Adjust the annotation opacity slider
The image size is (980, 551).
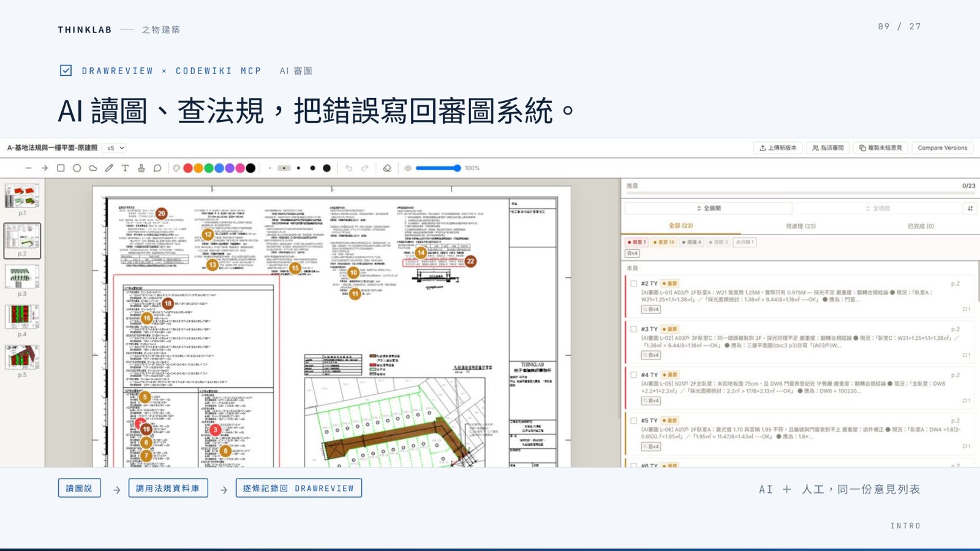[x=438, y=168]
